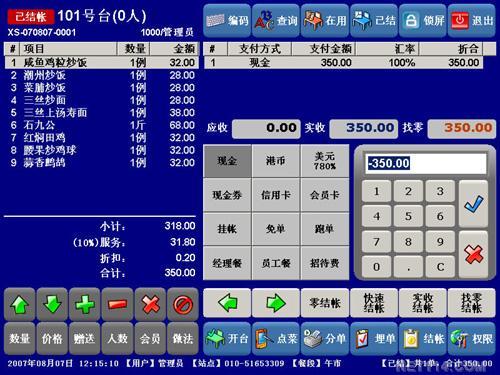The height and width of the screenshot is (375, 500).
Task: Click the 数量 quantity button
Action: tap(20, 338)
